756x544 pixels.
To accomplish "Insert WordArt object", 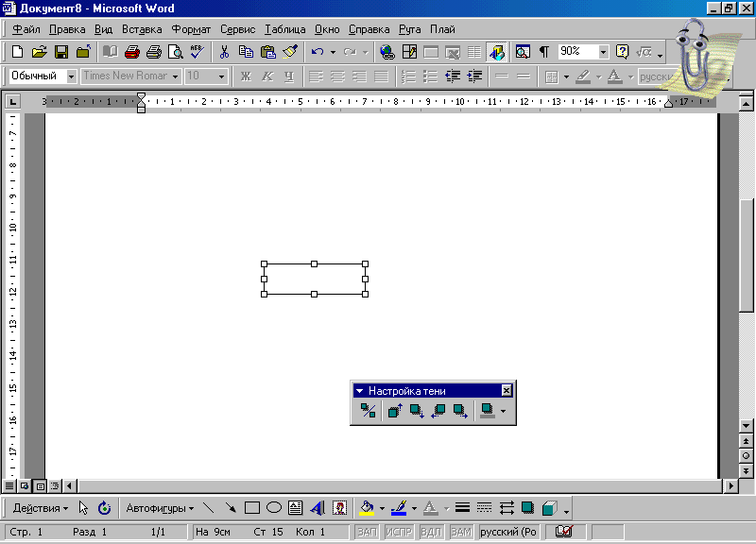I will click(x=318, y=508).
